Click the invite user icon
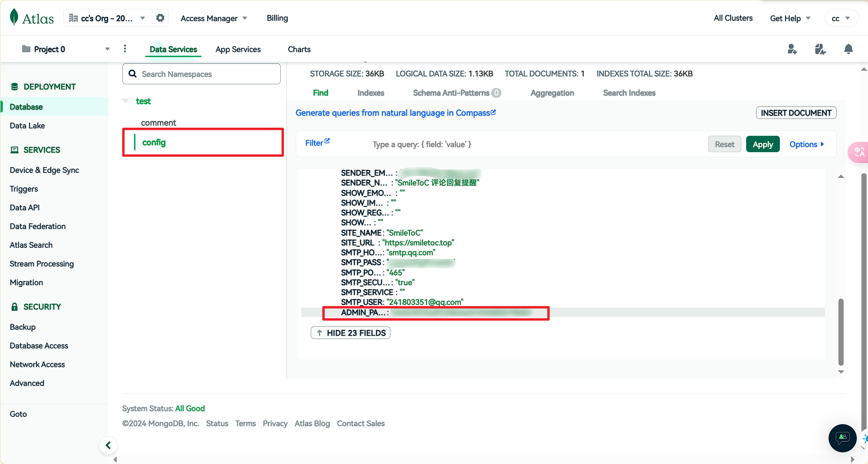 point(792,49)
